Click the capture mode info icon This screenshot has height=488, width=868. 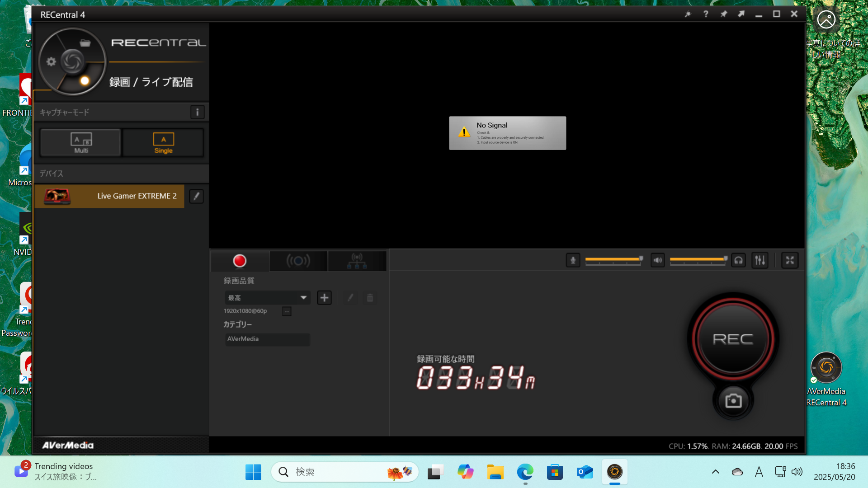(197, 112)
